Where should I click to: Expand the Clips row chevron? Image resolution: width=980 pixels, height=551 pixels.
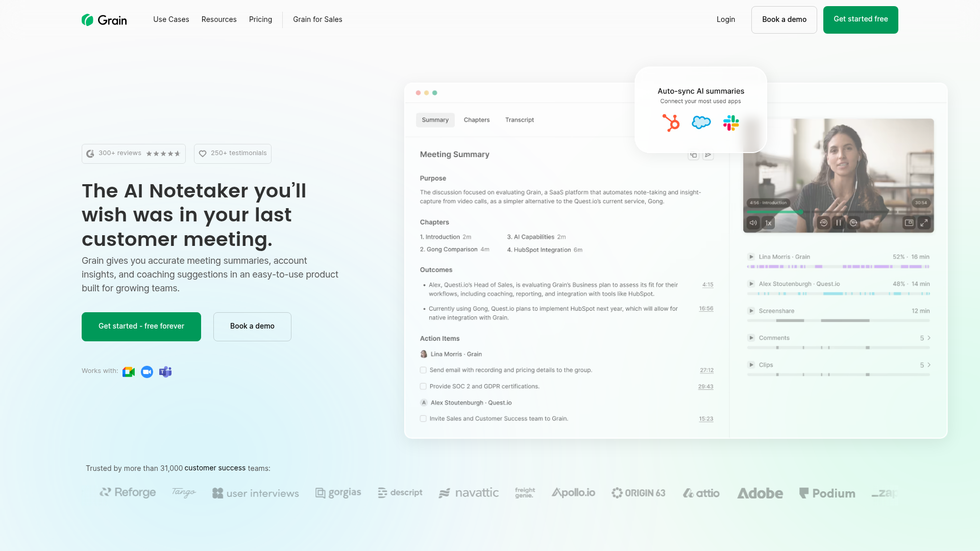pos(929,365)
